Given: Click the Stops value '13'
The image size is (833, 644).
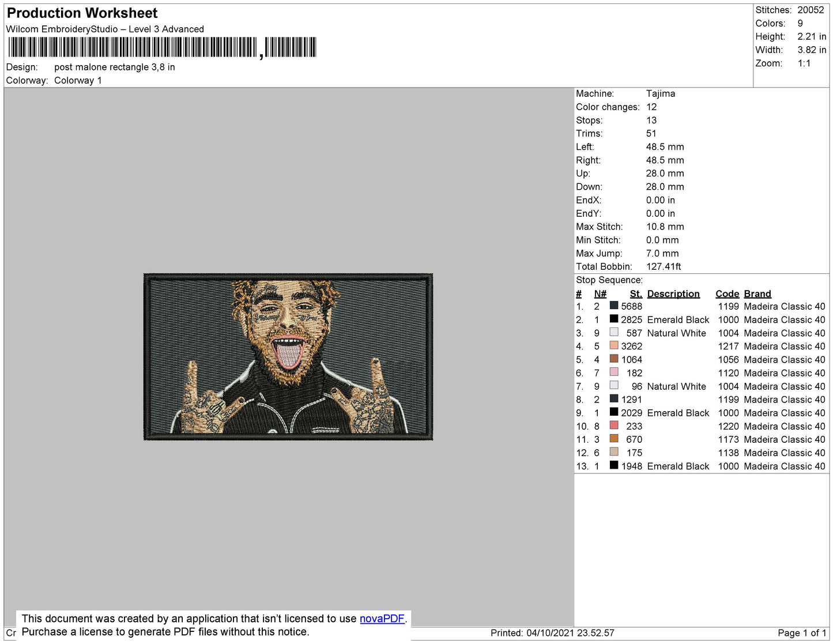Looking at the screenshot, I should [x=651, y=120].
